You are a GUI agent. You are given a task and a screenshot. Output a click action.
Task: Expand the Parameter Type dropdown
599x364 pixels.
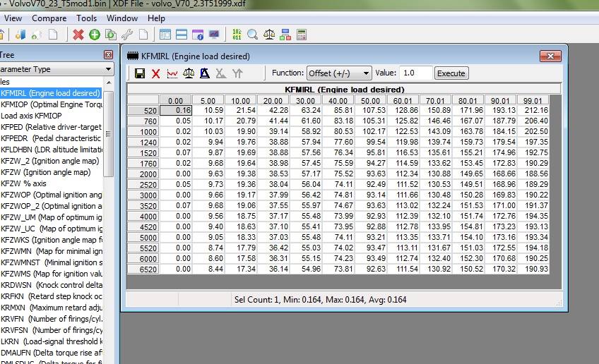pyautogui.click(x=108, y=69)
